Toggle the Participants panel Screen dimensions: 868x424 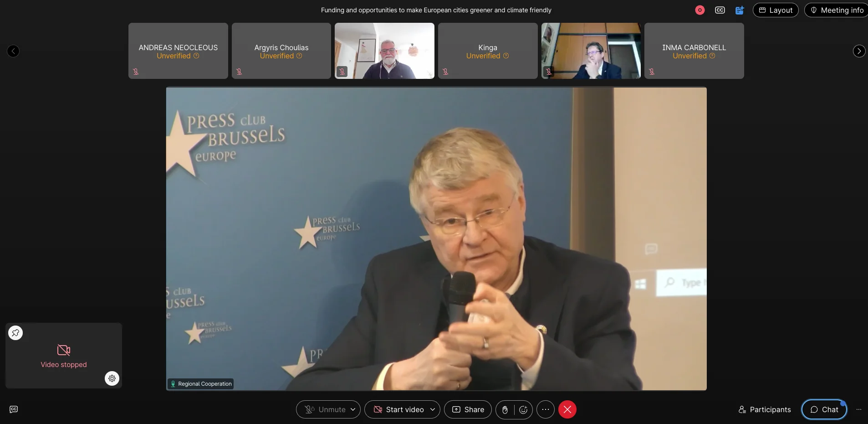(765, 409)
